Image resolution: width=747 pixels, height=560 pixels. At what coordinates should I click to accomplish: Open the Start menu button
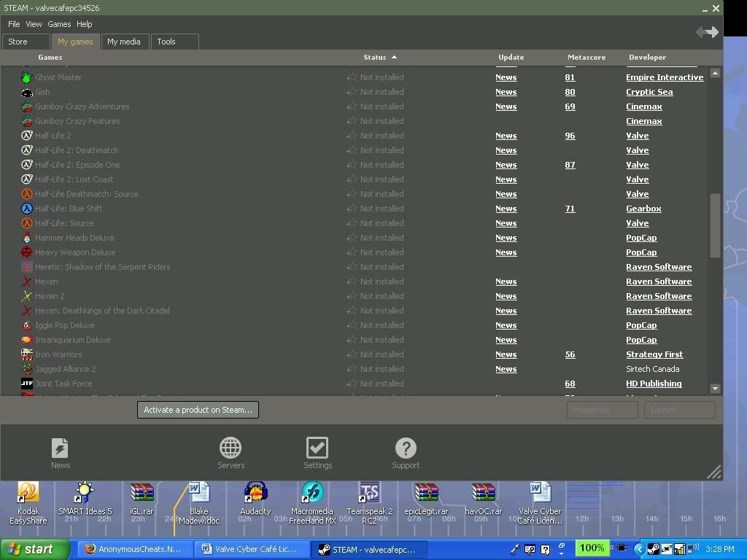pyautogui.click(x=34, y=549)
